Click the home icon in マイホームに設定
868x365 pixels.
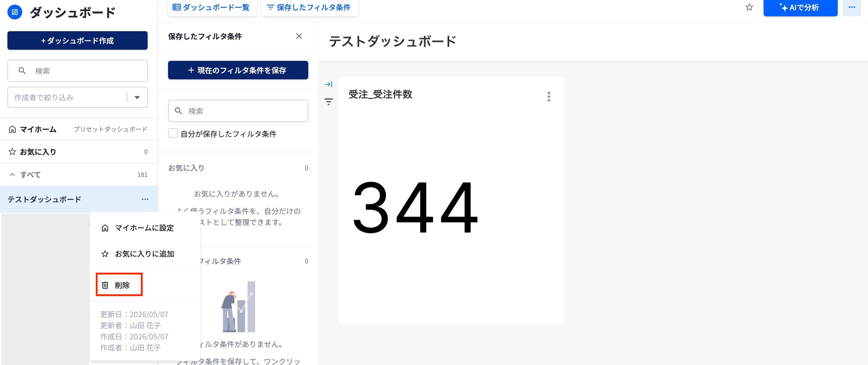tap(105, 228)
